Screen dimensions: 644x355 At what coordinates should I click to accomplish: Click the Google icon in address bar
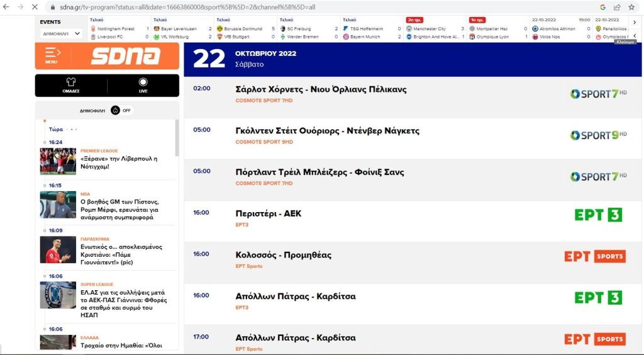[602, 7]
